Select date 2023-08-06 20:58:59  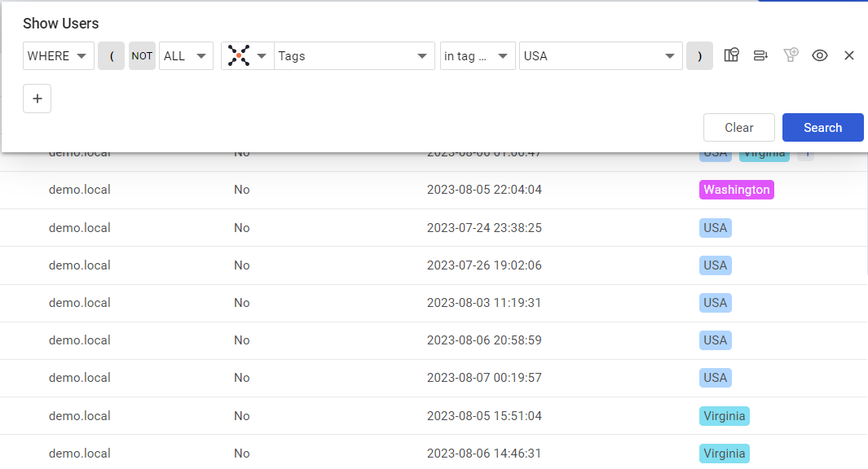[484, 340]
